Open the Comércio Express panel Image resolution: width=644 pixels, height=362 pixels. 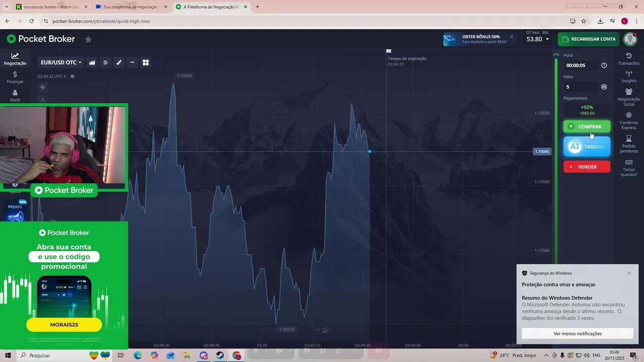[x=628, y=121]
